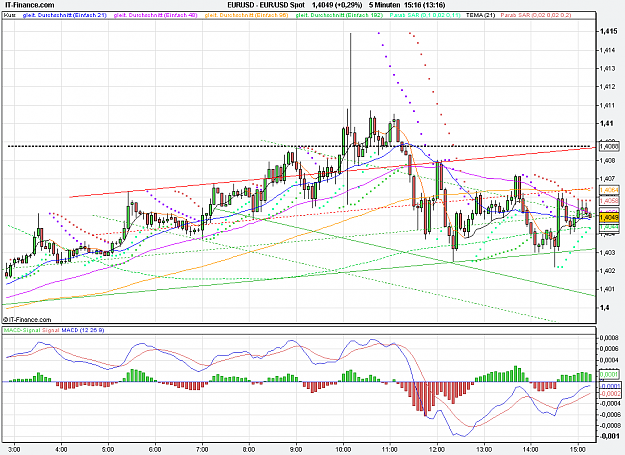Click the 1,4088 horizontal line price tag
The image size is (625, 455).
609,146
